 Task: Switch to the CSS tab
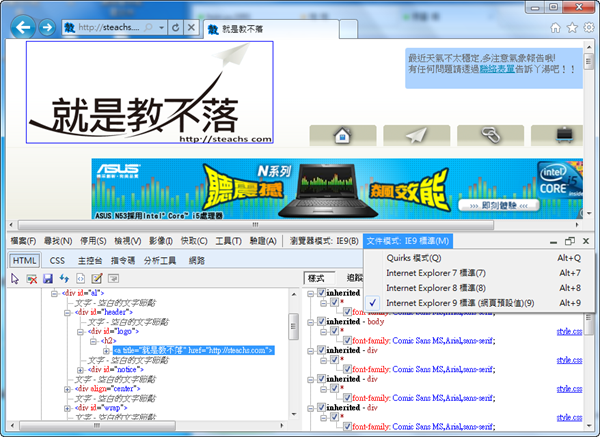tap(57, 261)
